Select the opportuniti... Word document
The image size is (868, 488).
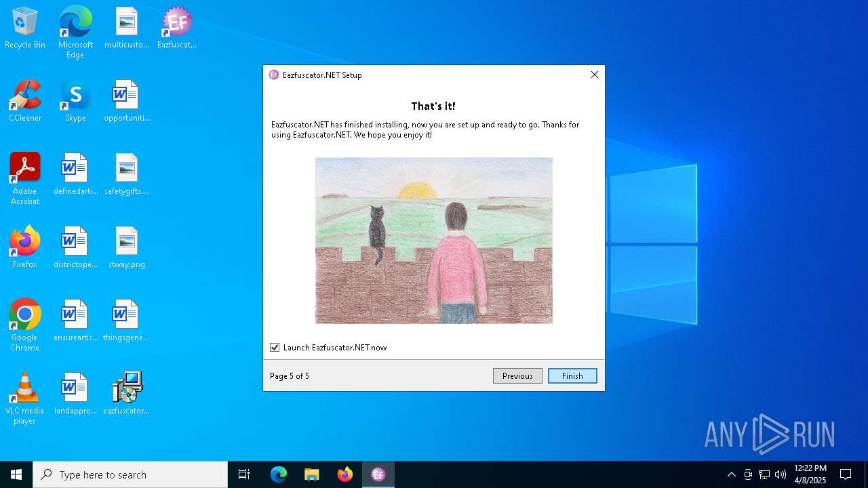[x=126, y=101]
